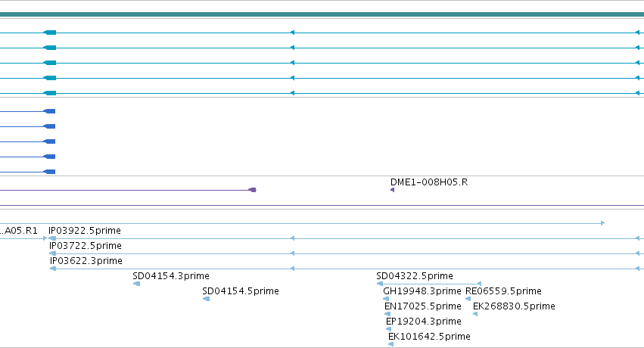The image size is (644, 348).
Task: Click the SD04322.5prime span line
Action: 429,284
